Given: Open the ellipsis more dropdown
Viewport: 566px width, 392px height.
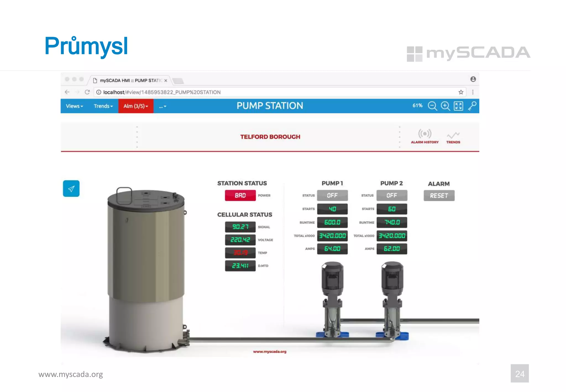Looking at the screenshot, I should 163,106.
